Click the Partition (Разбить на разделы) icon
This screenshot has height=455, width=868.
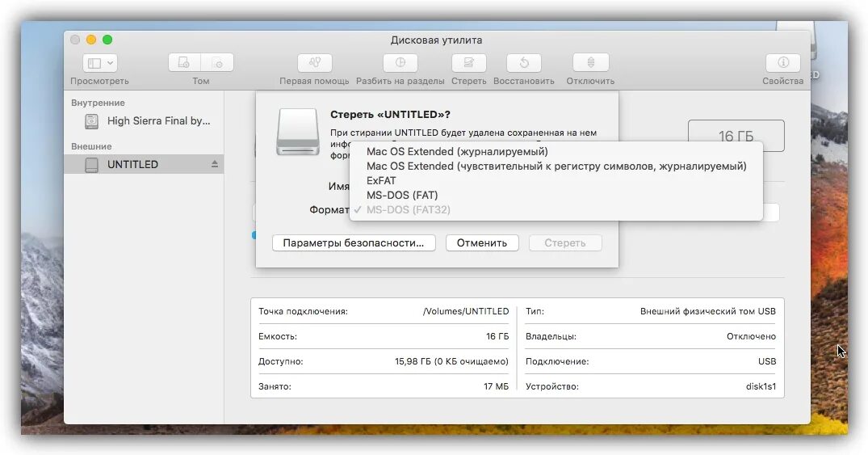tap(400, 63)
